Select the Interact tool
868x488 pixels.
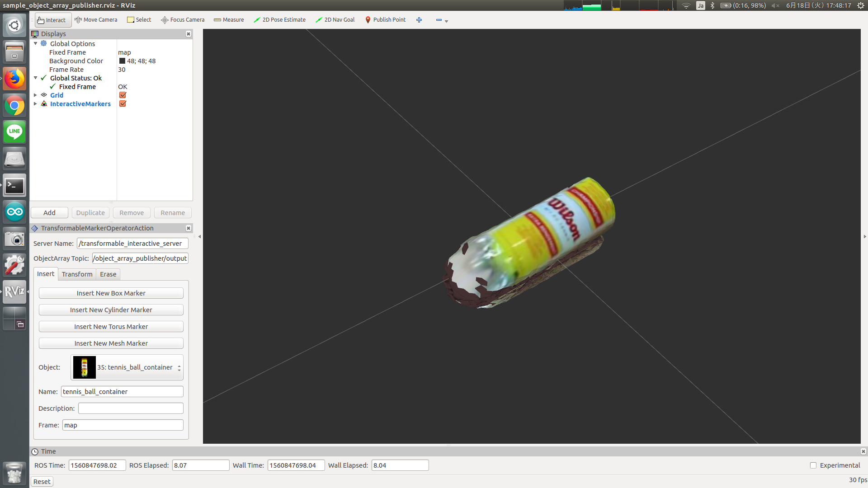pos(52,20)
